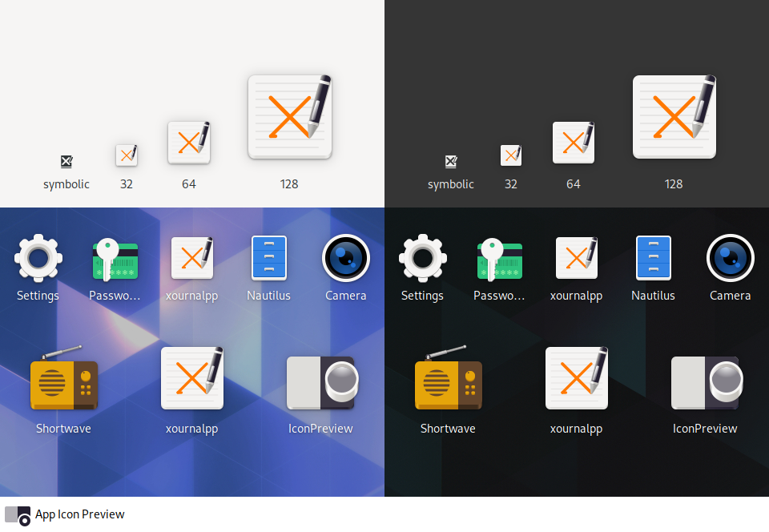
Task: Click 'IconPreview' label on dark wallpaper
Action: point(705,429)
